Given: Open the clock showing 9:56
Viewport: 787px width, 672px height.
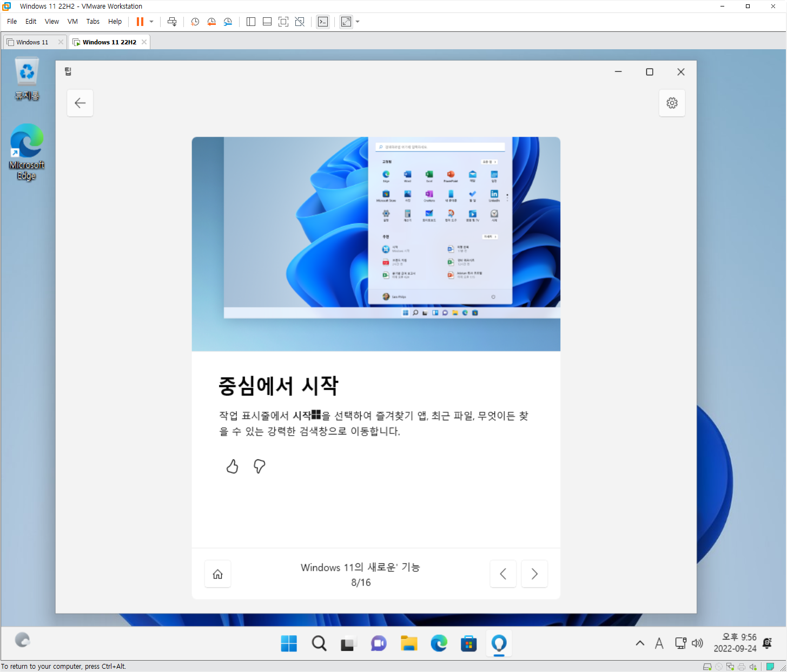Looking at the screenshot, I should pos(735,643).
